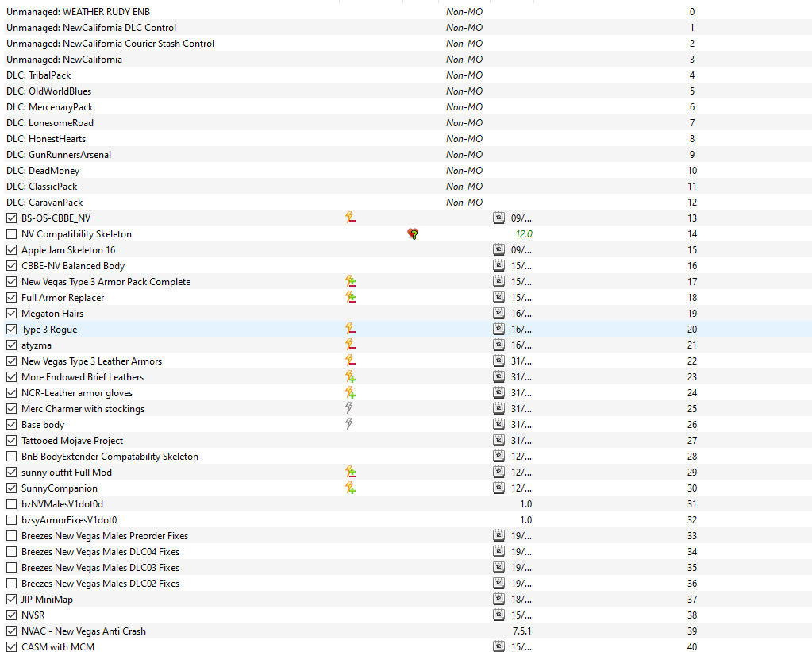Enable the bzsyArmorFixesV1dot0 checkbox
This screenshot has height=652, width=812.
11,520
